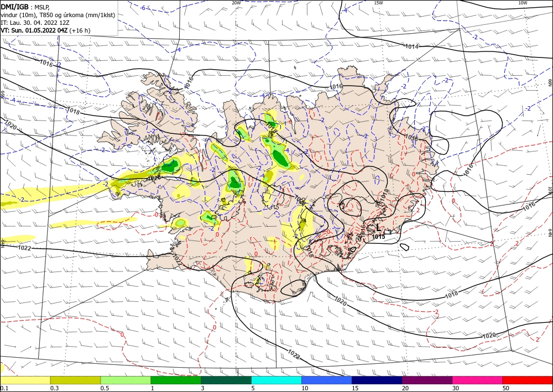Click the 20W longitude label
This screenshot has width=553, height=392.
coord(236,3)
